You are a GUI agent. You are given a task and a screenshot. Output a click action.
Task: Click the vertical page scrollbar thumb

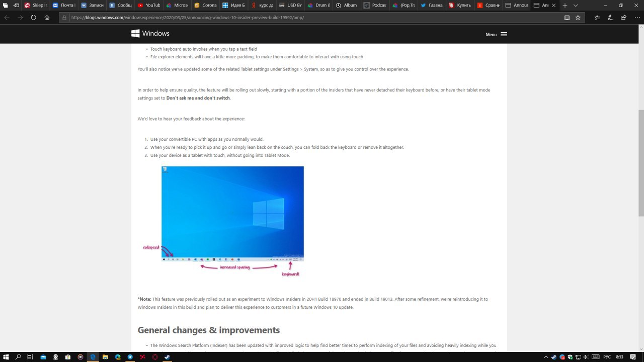[641, 163]
